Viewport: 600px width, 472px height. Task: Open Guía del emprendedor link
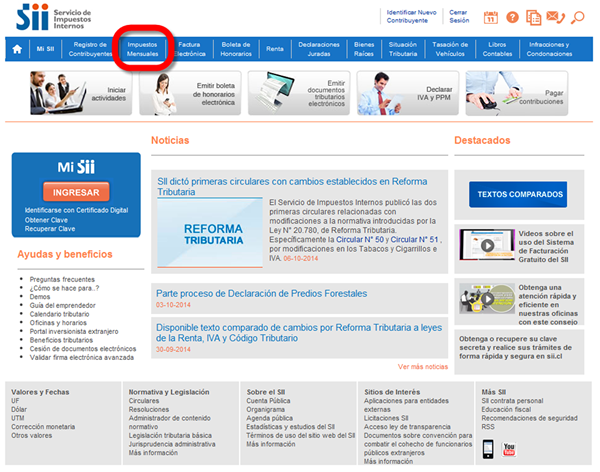click(63, 305)
